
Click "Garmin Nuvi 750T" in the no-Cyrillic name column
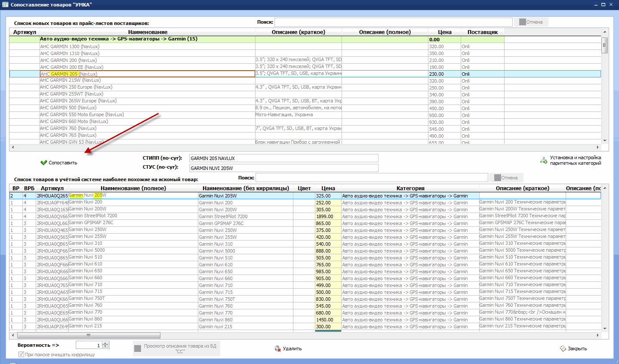(x=246, y=299)
